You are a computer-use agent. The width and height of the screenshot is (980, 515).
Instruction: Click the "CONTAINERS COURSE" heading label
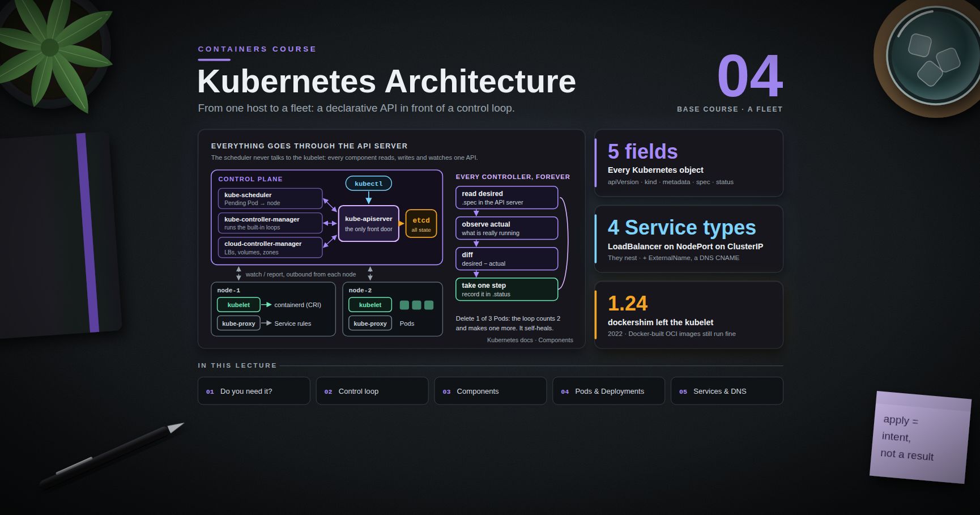[257, 49]
